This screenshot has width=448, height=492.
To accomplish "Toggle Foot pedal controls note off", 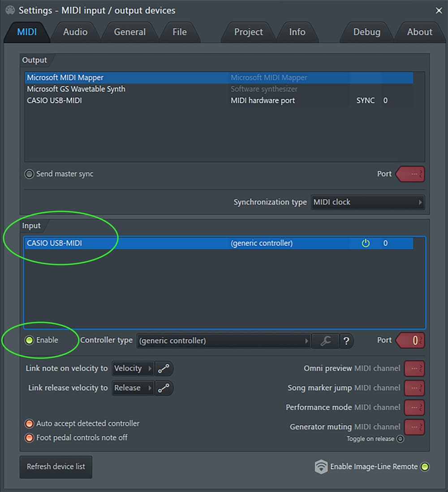I will point(30,438).
